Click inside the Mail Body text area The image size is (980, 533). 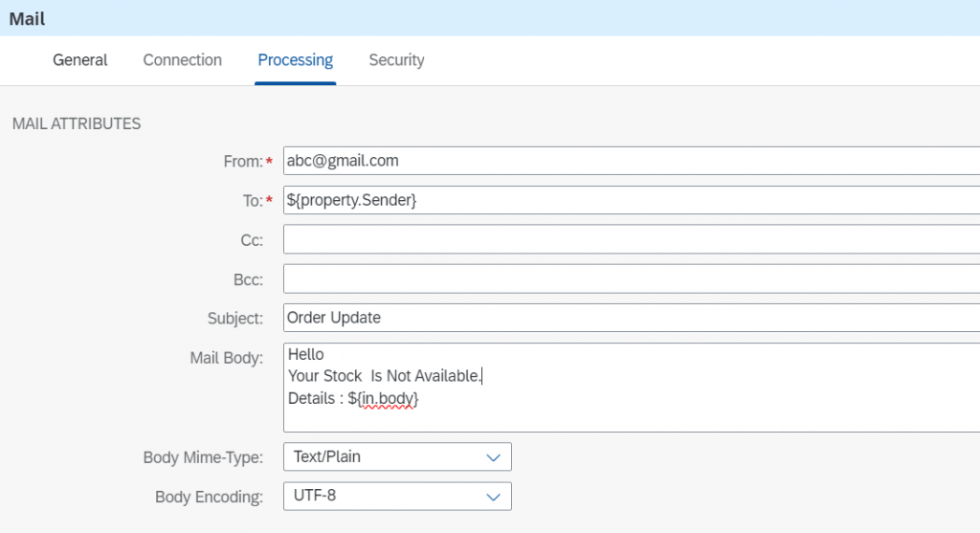(632, 388)
